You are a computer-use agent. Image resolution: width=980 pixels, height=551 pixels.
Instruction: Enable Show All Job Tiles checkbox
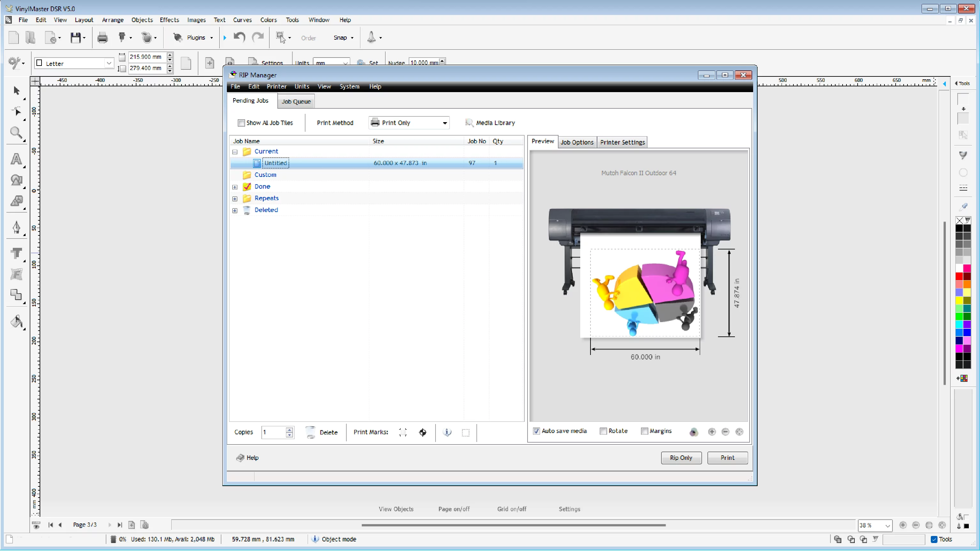tap(241, 122)
